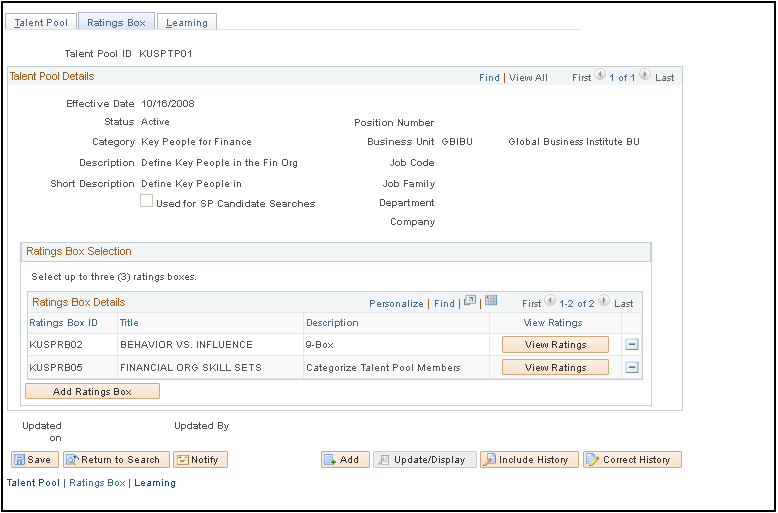Click Key People for Finance category value
Viewport: 778px width, 513px height.
196,142
